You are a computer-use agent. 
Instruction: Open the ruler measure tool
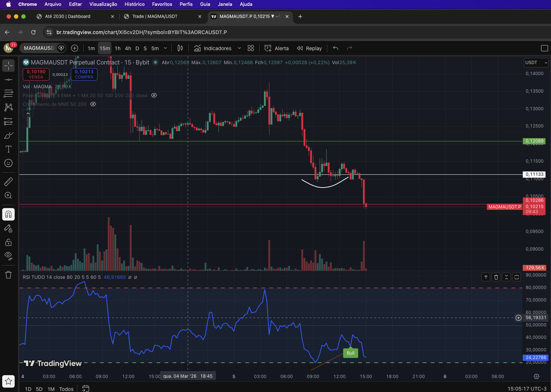(x=8, y=181)
